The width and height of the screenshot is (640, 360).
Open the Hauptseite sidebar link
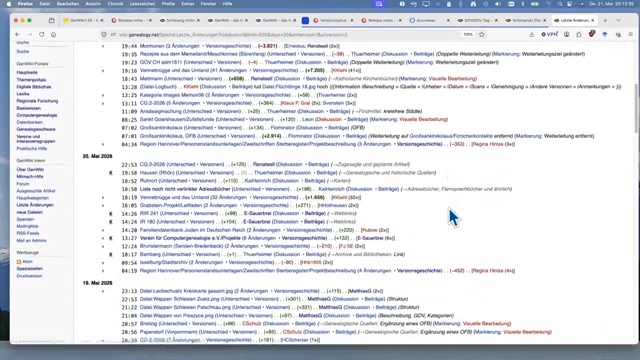point(27,72)
